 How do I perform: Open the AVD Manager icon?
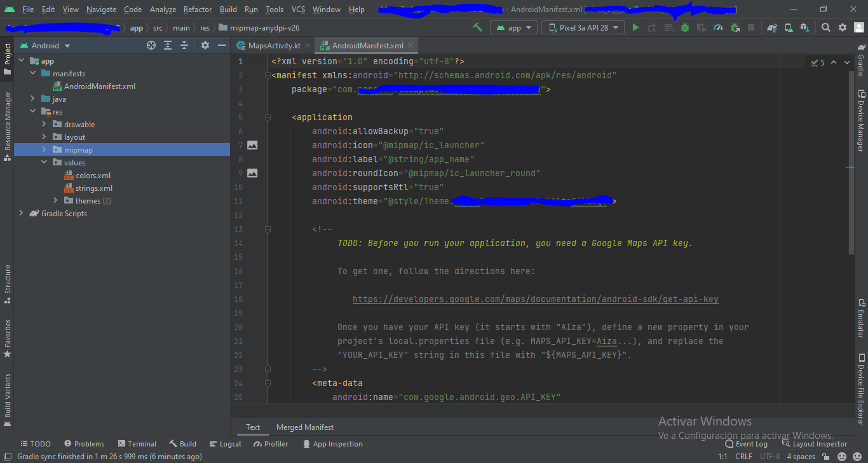coord(789,27)
